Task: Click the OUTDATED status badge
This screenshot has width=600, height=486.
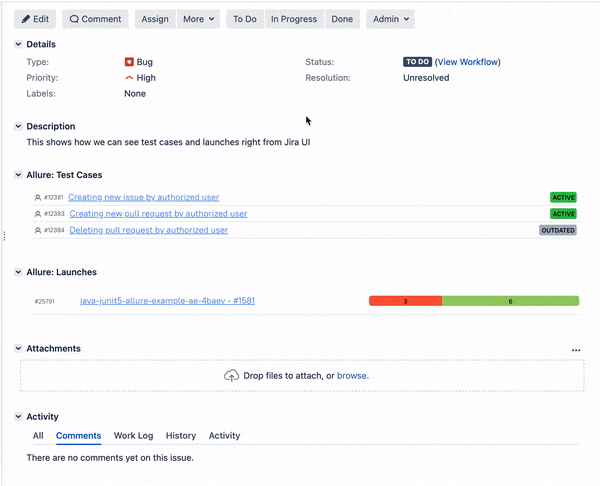Action: point(558,230)
